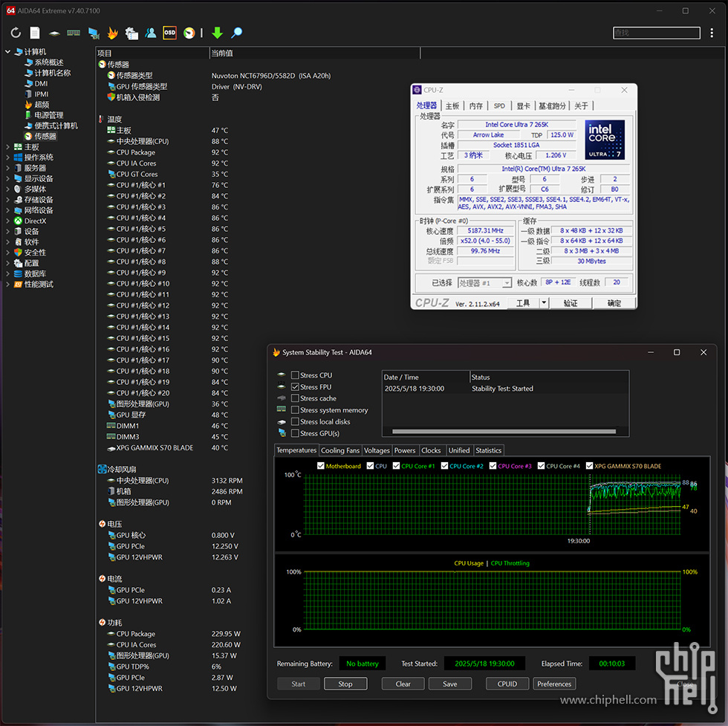Launch the memory benchmark RAM icon

pyautogui.click(x=74, y=33)
